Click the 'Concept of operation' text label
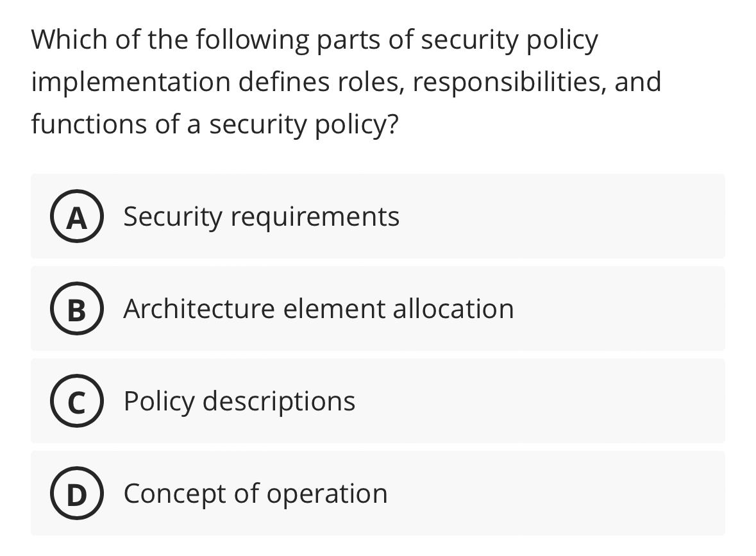Image resolution: width=756 pixels, height=556 pixels. click(x=255, y=494)
